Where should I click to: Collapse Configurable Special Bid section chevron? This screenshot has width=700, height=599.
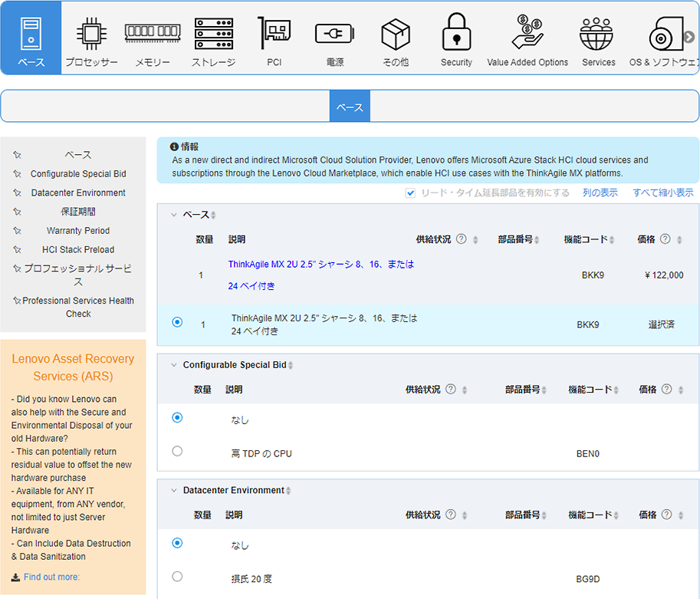point(174,365)
